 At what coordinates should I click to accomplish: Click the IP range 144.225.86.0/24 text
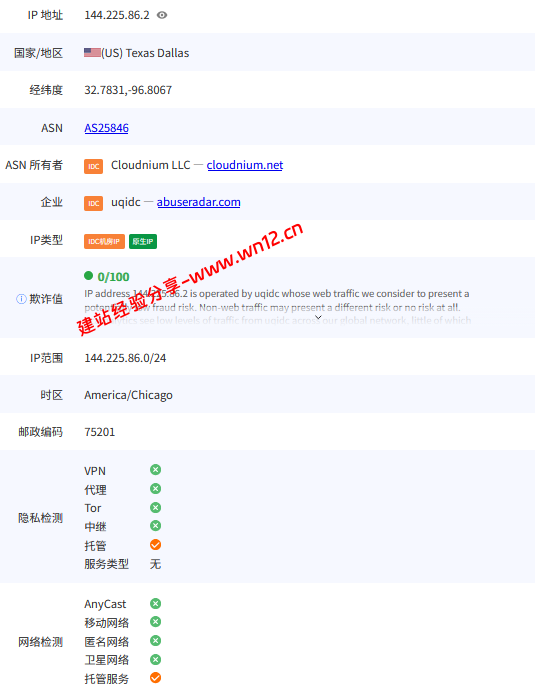[125, 358]
